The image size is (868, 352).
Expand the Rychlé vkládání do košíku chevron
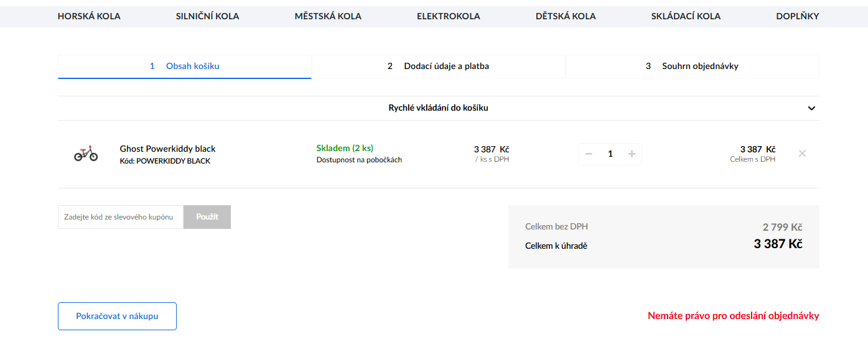coord(811,108)
